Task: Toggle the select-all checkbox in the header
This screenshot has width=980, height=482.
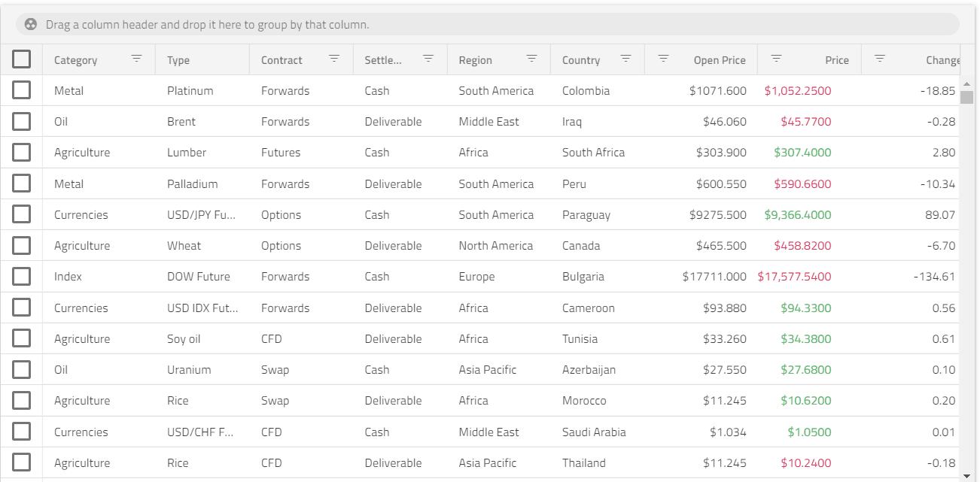Action: click(x=21, y=59)
